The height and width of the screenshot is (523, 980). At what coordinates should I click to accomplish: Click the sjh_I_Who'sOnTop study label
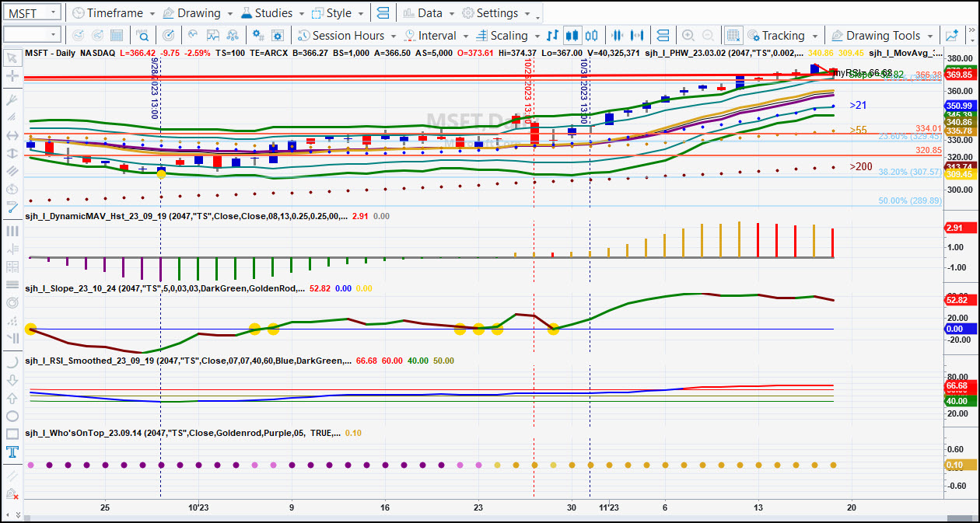183,433
